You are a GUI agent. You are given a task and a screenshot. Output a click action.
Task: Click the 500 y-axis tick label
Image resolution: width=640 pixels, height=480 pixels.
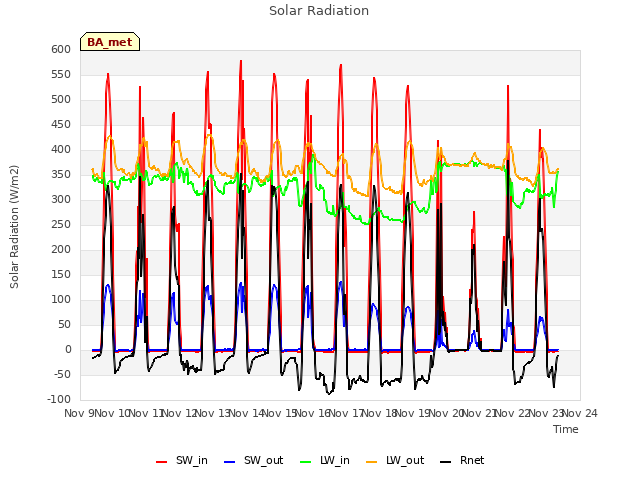click(x=61, y=99)
